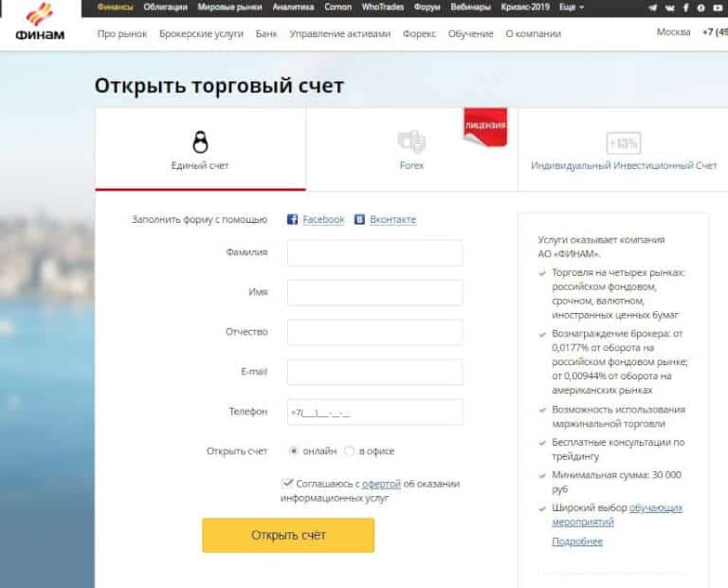
Task: Go to Обучение section
Action: click(470, 34)
